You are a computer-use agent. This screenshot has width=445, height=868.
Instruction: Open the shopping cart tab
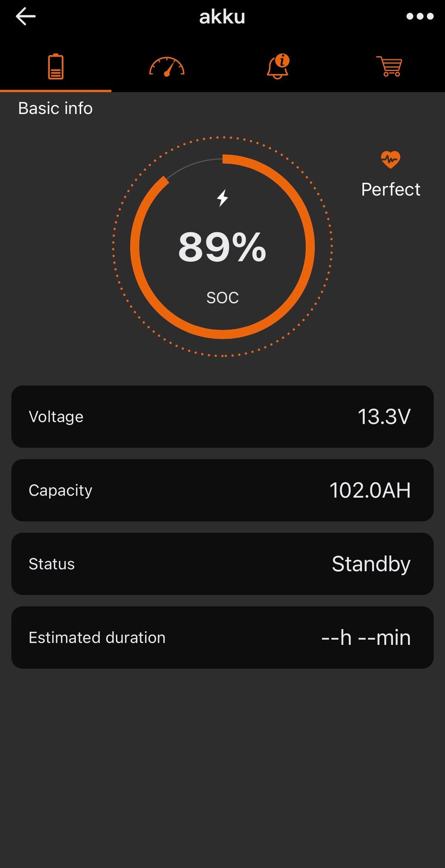click(x=389, y=67)
